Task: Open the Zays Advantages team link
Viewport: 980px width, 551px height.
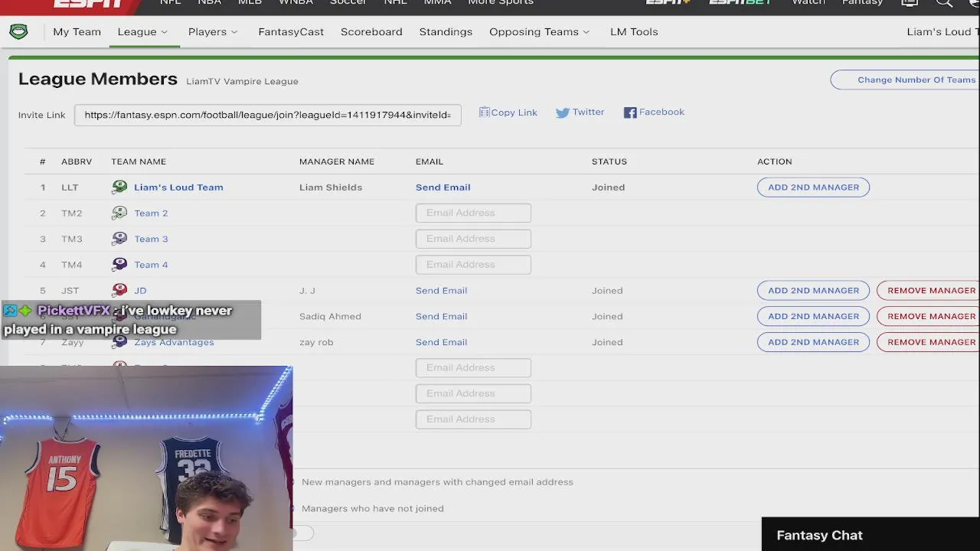Action: pyautogui.click(x=174, y=342)
